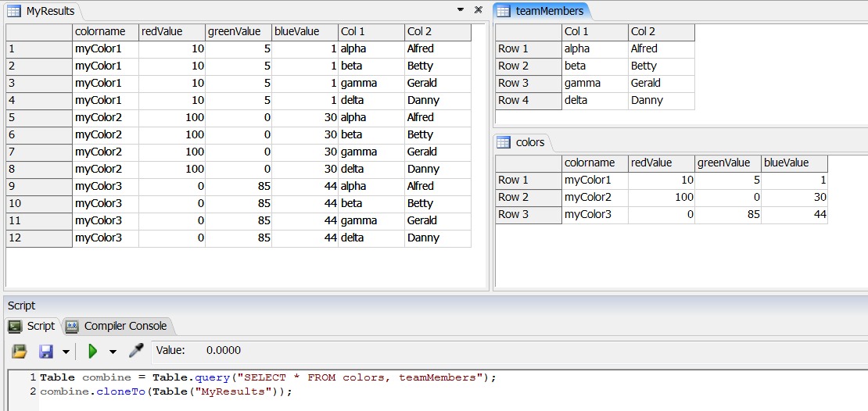
Task: Click the 'beta' cell in teamMembers table
Action: pyautogui.click(x=595, y=66)
